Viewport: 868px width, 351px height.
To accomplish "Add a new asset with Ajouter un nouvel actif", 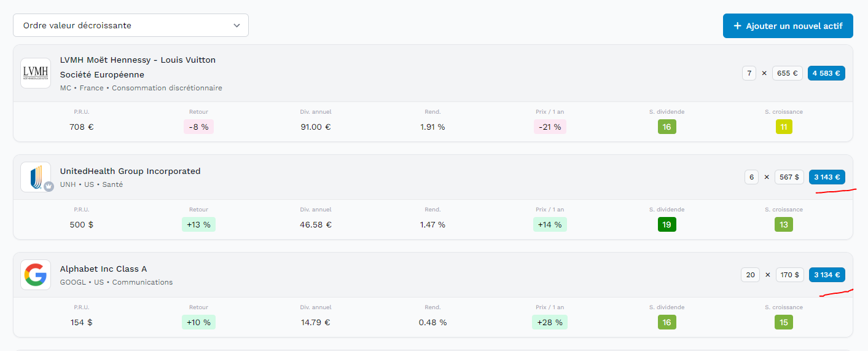I will pyautogui.click(x=788, y=26).
